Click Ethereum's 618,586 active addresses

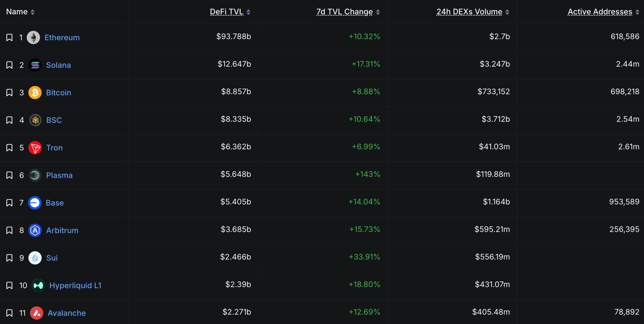(x=625, y=37)
